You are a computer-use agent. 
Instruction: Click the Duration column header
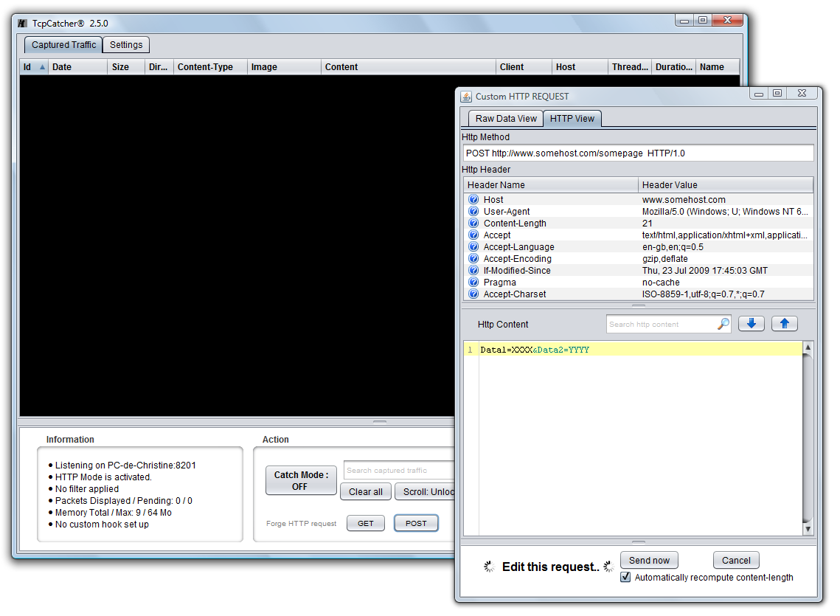coord(674,67)
